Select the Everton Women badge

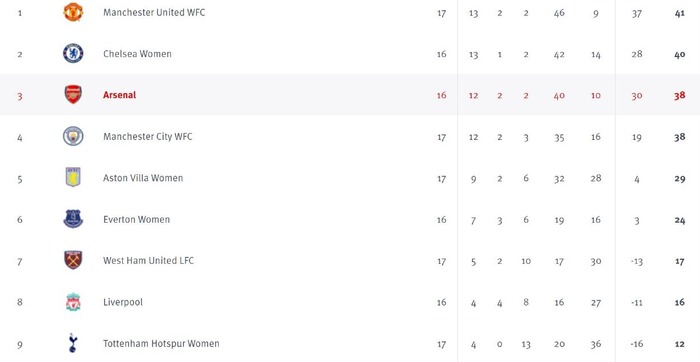(73, 219)
